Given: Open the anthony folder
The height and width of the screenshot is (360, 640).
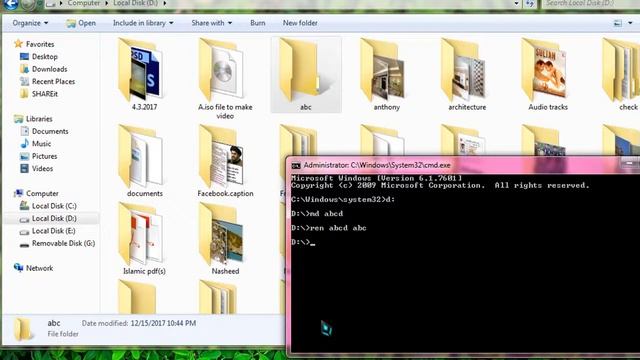Looking at the screenshot, I should click(386, 74).
